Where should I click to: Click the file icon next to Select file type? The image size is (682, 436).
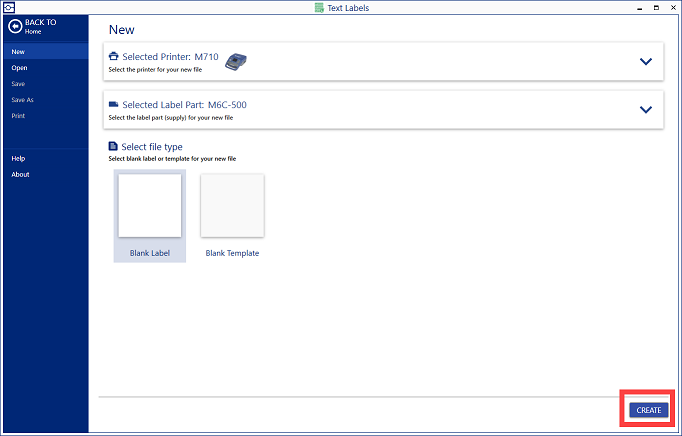(x=113, y=147)
